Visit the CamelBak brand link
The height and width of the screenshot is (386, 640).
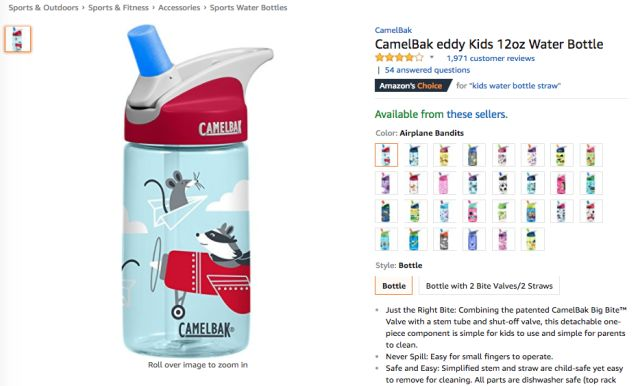393,30
